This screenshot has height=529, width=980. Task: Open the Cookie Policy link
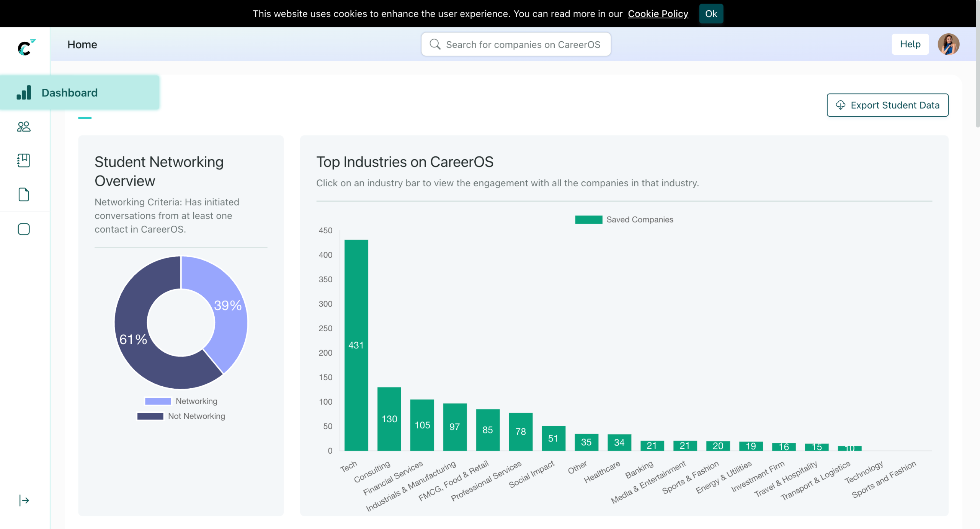coord(658,14)
